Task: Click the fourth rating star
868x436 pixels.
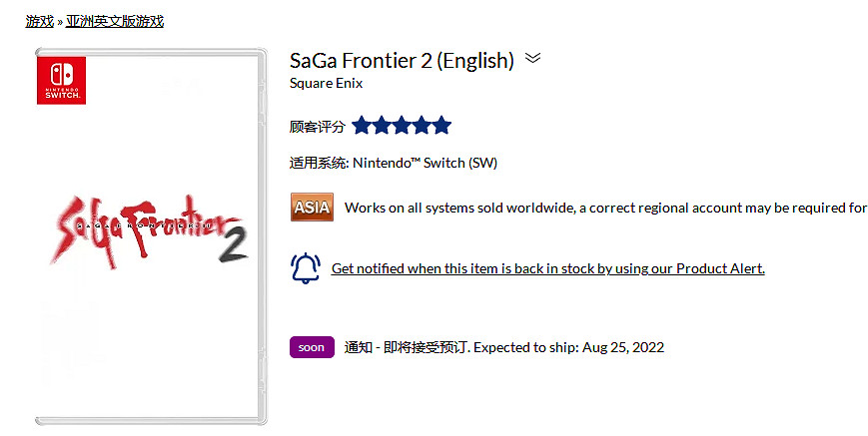Action: tap(422, 126)
